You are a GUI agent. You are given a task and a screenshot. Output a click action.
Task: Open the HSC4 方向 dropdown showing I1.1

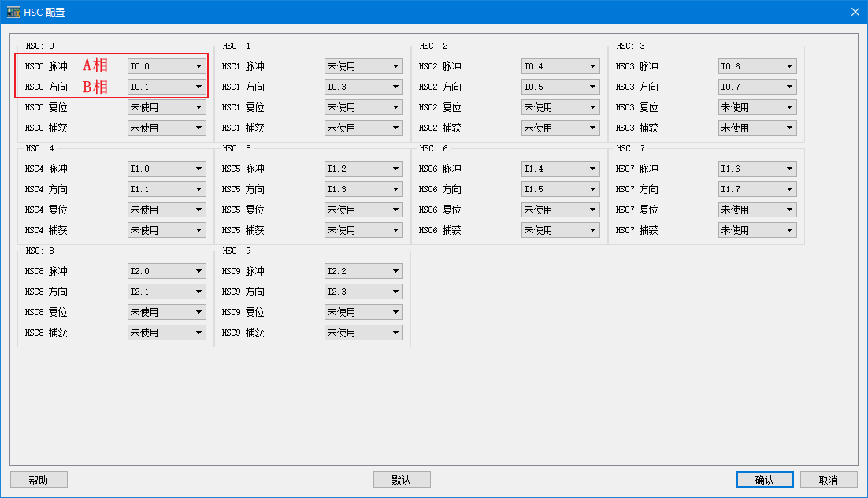pos(167,189)
